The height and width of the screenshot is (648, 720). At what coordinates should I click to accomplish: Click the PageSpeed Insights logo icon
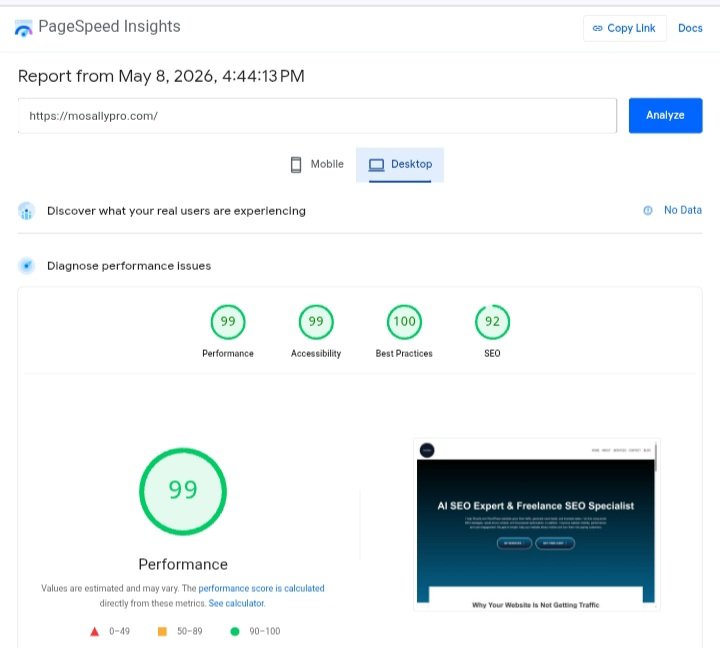click(x=23, y=28)
